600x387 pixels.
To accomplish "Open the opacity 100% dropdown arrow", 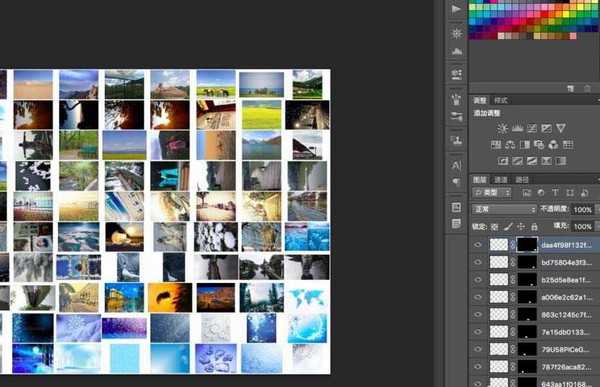I will 597,209.
